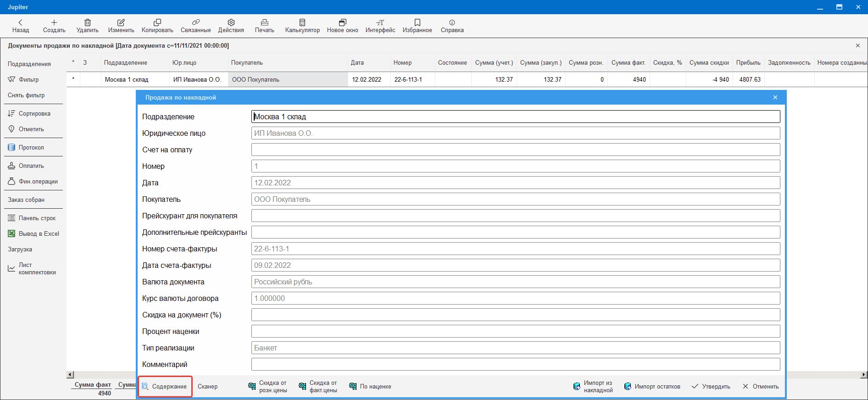Open the Протокол sidebar item
Screen dimensions: 868x400
[26, 147]
